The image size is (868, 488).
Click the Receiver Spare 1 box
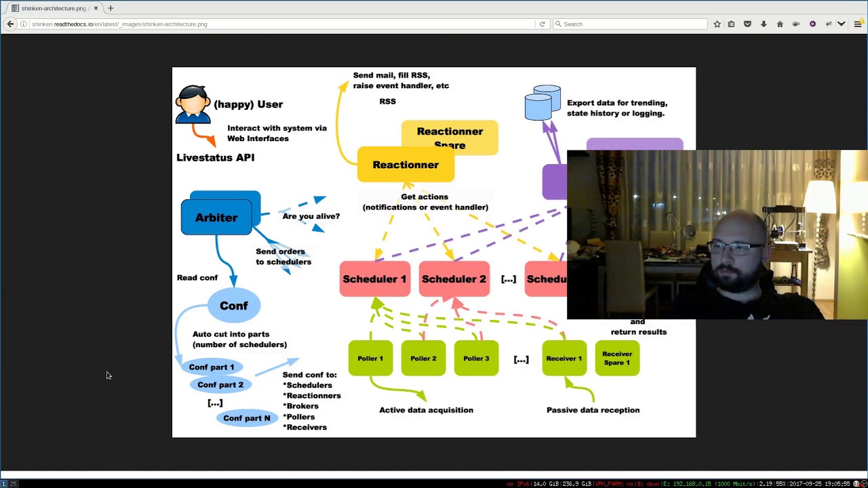[617, 358]
